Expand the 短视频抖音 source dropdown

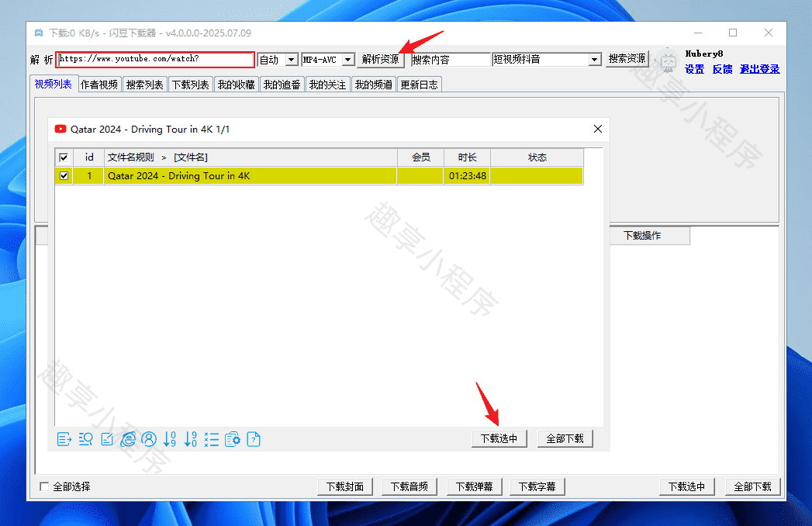(595, 60)
